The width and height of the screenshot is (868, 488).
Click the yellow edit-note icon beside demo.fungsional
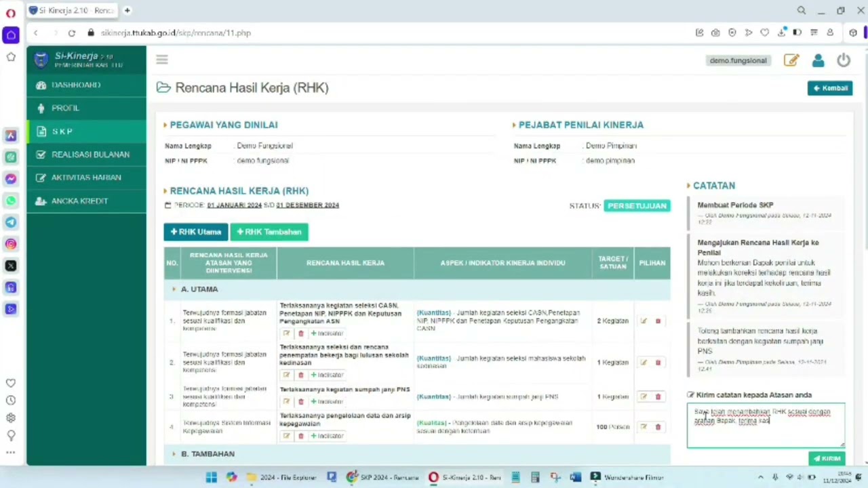[x=791, y=60]
